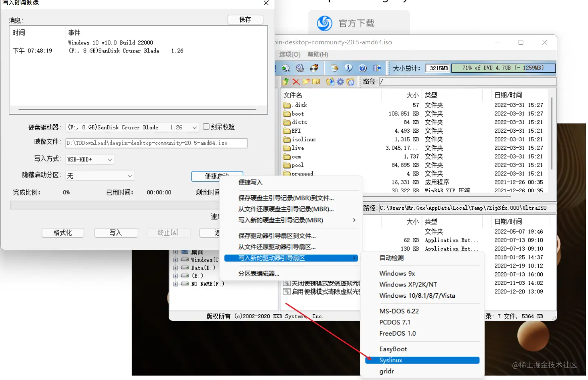Expand the Windows(C:) tree node
588x380 pixels.
coord(176,260)
